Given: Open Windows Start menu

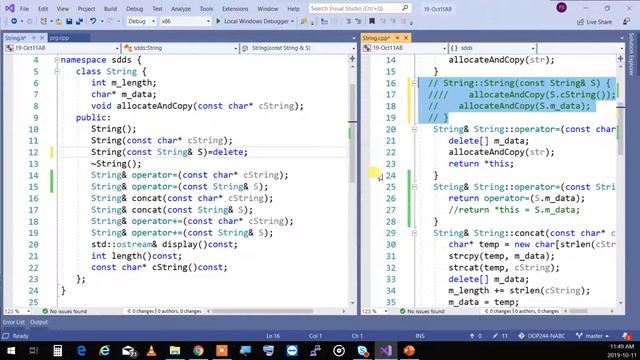Looking at the screenshot, I should point(11,351).
